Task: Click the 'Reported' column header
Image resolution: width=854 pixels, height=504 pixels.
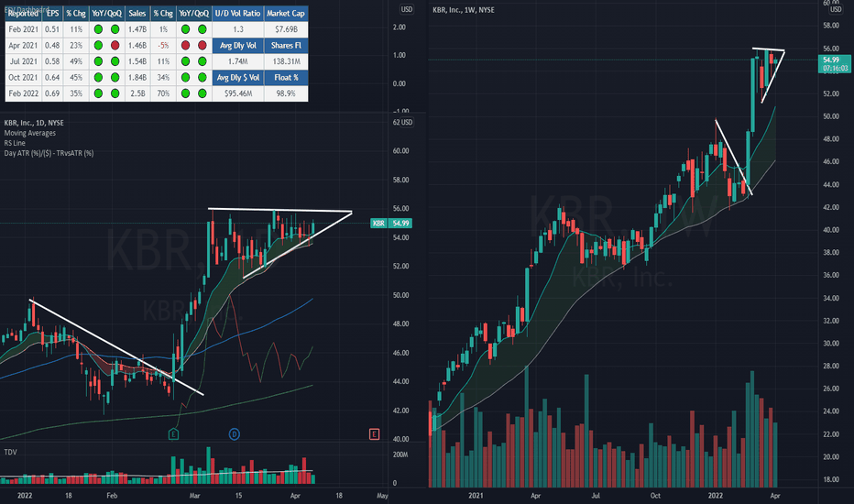Action: 24,14
